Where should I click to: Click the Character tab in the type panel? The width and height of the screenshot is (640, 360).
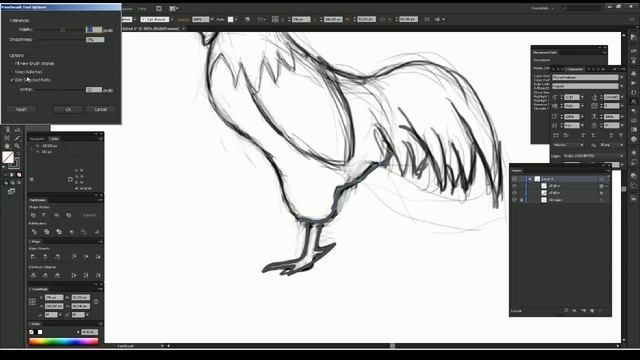click(575, 69)
